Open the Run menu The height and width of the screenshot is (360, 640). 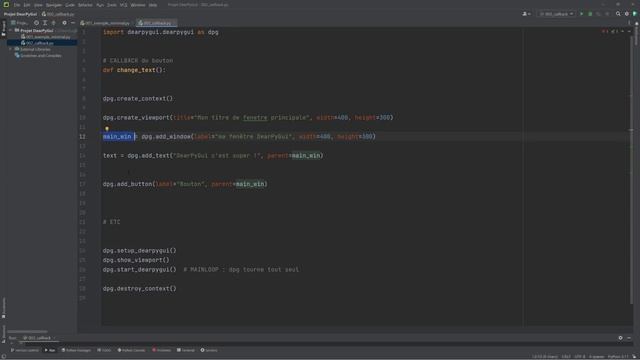(x=100, y=5)
